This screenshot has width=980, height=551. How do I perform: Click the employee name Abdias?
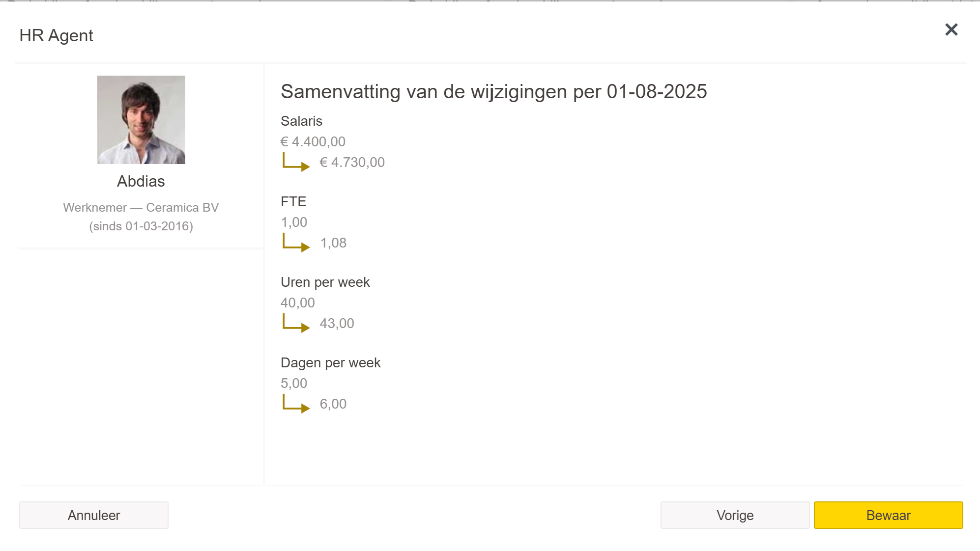point(141,182)
